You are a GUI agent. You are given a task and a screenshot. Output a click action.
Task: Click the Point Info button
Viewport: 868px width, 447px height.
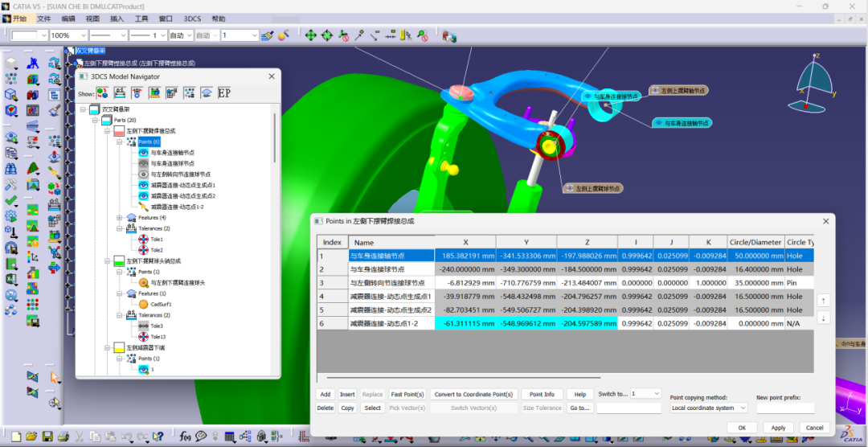(542, 395)
